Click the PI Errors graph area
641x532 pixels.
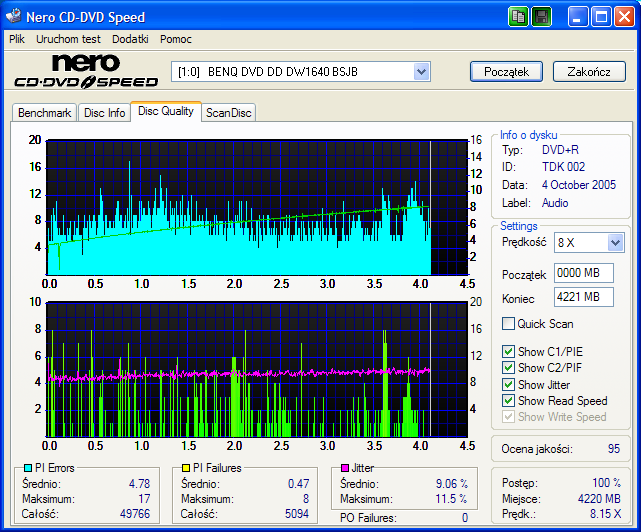coord(257,208)
